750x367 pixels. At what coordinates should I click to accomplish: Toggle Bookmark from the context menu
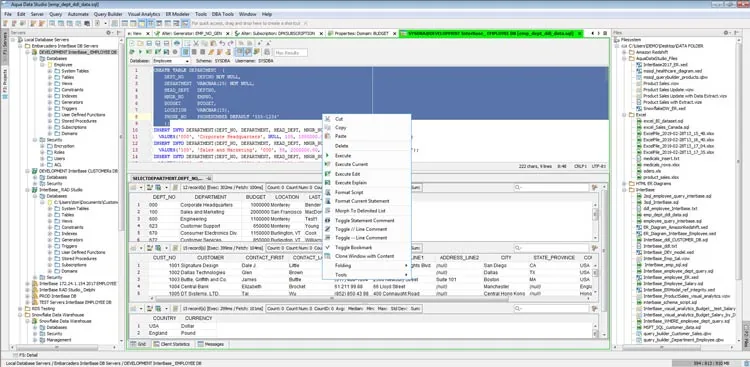pos(353,247)
